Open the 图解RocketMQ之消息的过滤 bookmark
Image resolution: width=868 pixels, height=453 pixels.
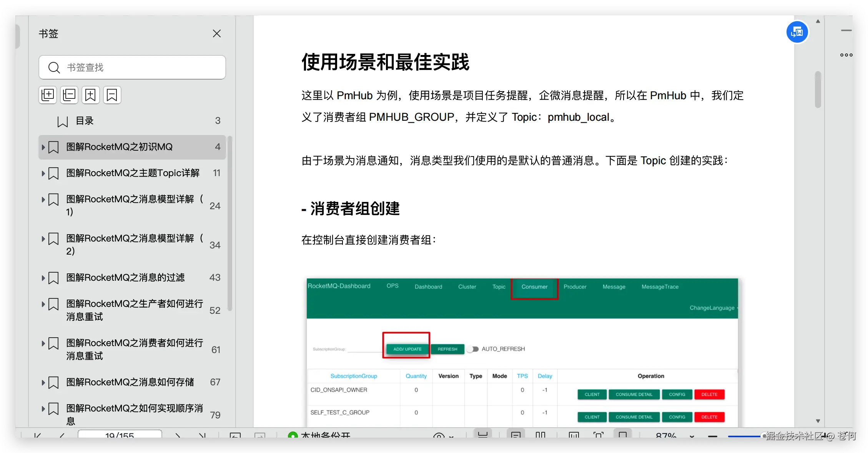(125, 278)
